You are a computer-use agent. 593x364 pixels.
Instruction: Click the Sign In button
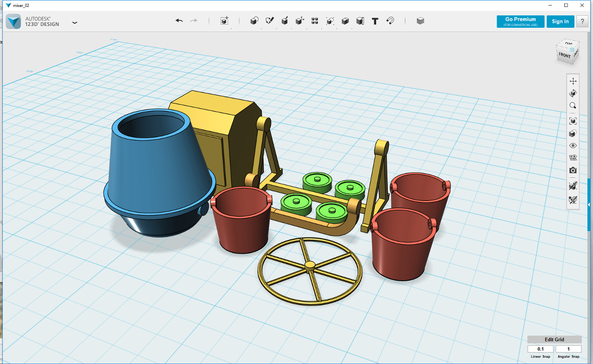(x=560, y=21)
